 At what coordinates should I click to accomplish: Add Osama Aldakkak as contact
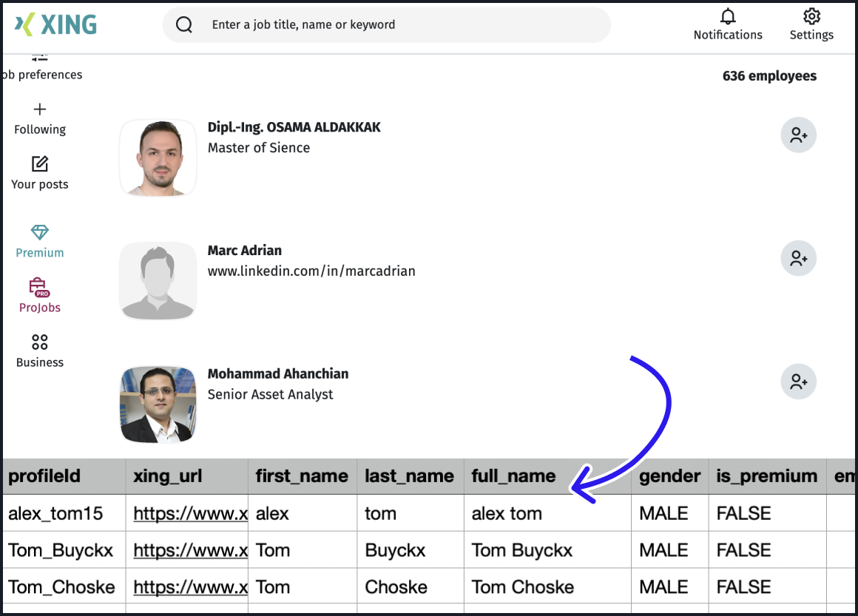(x=798, y=135)
